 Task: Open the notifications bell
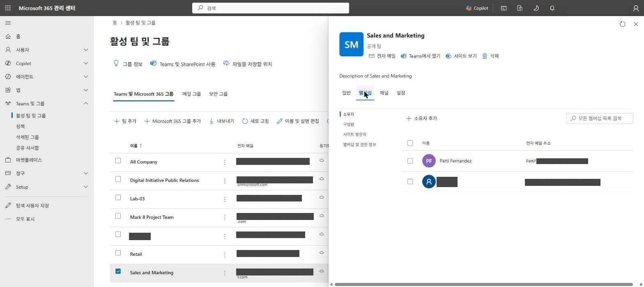click(x=552, y=8)
